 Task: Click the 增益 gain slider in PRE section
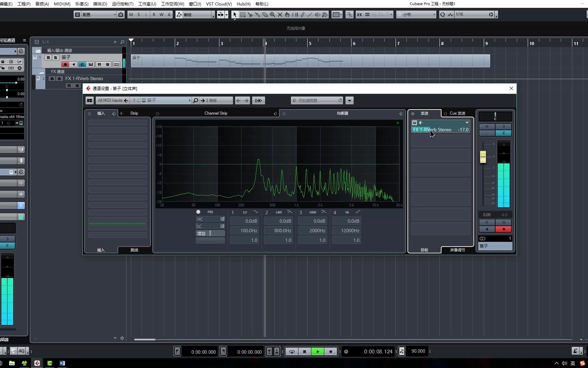210,234
